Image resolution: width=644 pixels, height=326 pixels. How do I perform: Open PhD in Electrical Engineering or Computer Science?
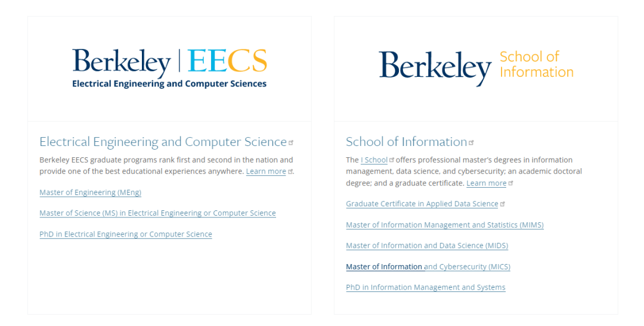point(126,234)
